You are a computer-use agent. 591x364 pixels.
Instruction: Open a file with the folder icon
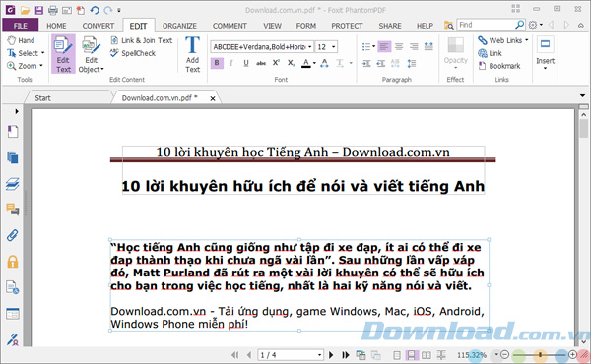[x=25, y=10]
